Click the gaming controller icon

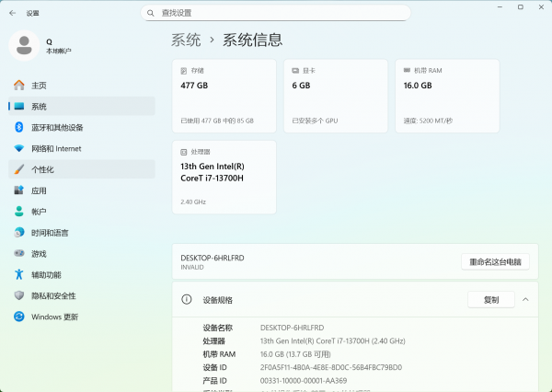point(19,253)
